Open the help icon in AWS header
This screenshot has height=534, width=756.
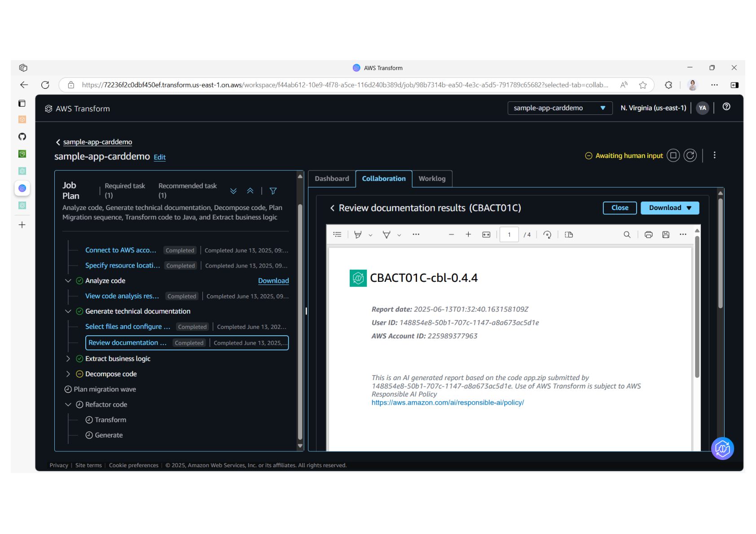[726, 107]
